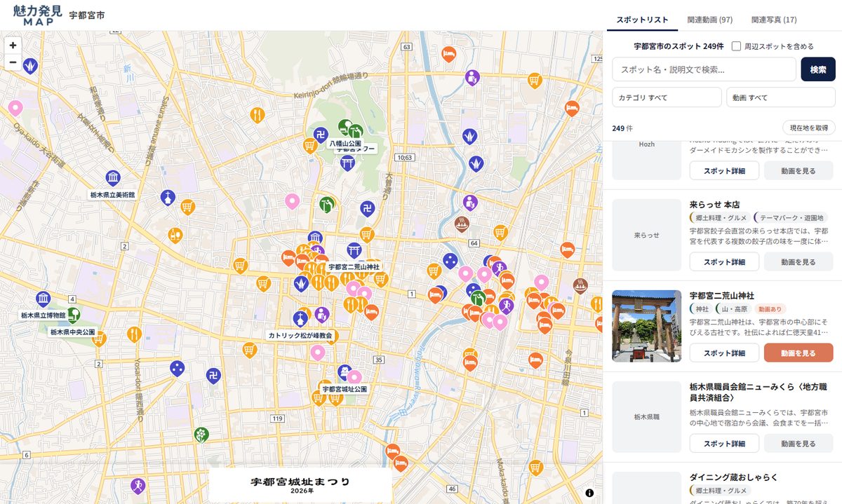Screen dimensions: 842x504
Task: Open hot spring marker left of route 64
Action: 462,224
